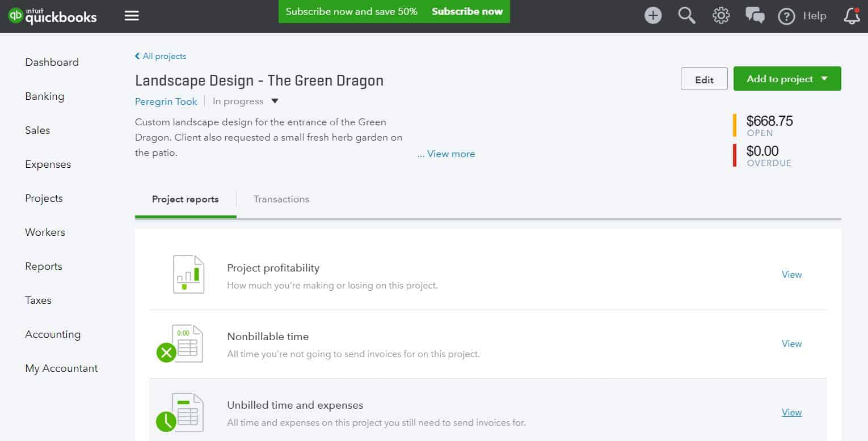This screenshot has width=868, height=441.
Task: Open the Add to project dropdown
Action: coord(787,79)
